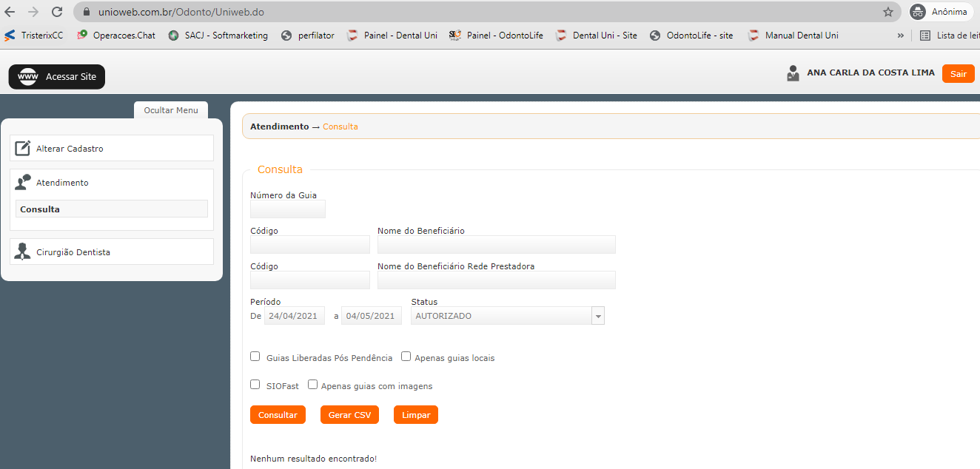The image size is (980, 469).
Task: Click the Acessar Site button
Action: pyautogui.click(x=57, y=77)
